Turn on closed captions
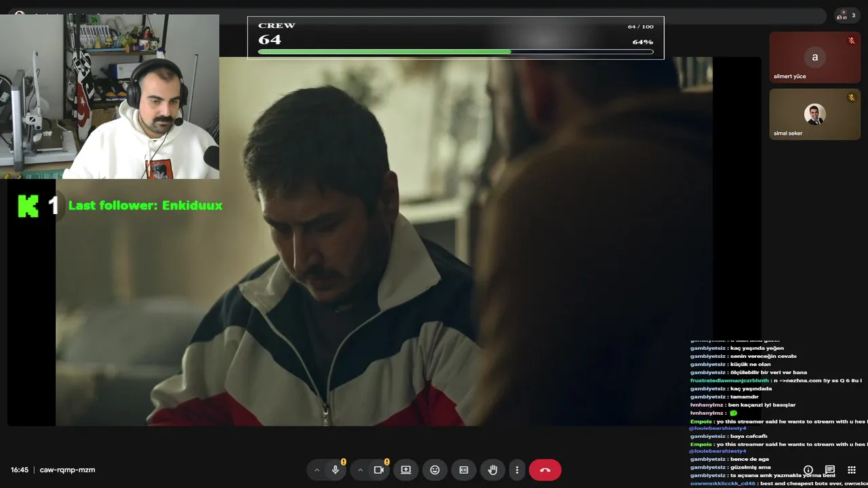The height and width of the screenshot is (488, 868). (464, 470)
